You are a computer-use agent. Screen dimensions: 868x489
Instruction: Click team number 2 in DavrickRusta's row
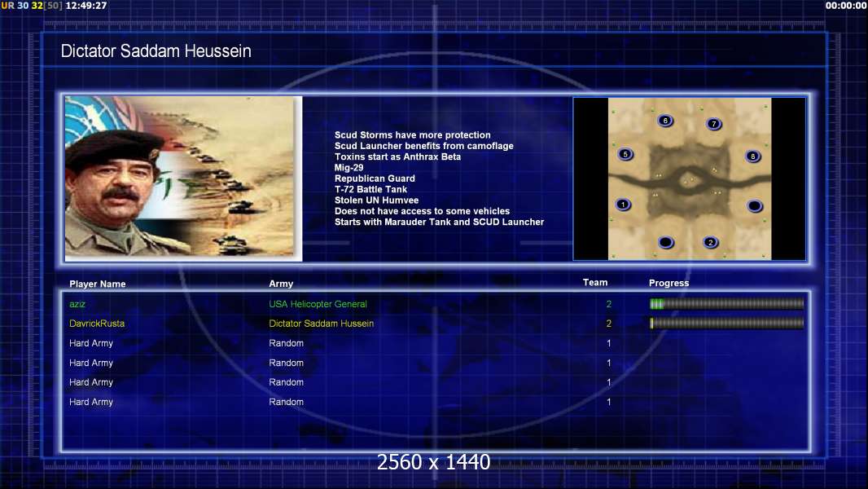(x=609, y=324)
